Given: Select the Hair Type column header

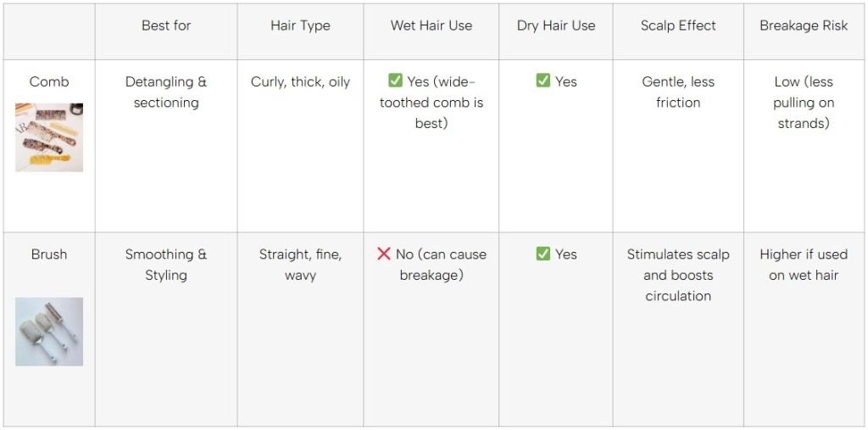Looking at the screenshot, I should pos(300,25).
